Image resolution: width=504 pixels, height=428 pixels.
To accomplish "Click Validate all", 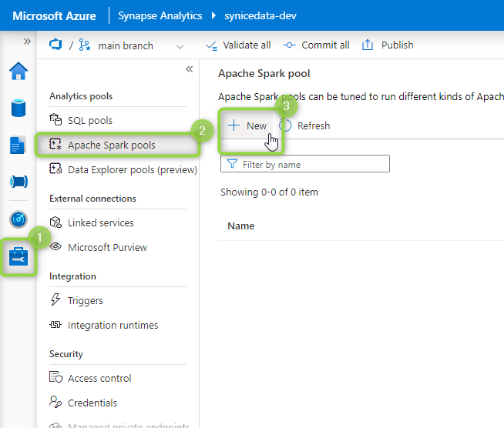I will coord(238,45).
